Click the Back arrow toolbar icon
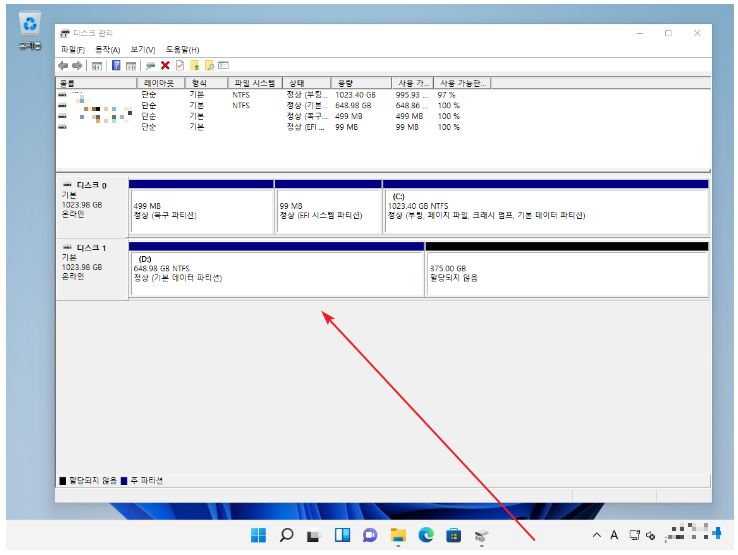738x555 pixels. pos(63,65)
